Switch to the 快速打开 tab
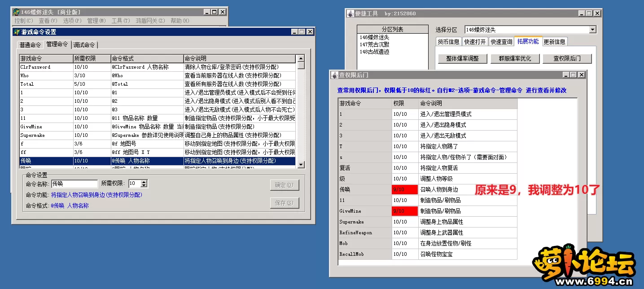 click(475, 42)
